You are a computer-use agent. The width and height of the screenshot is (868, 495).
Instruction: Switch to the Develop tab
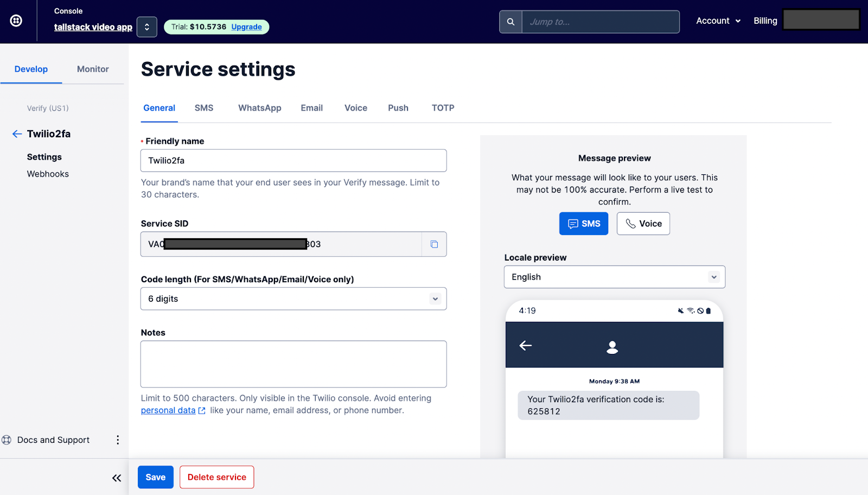pos(31,69)
